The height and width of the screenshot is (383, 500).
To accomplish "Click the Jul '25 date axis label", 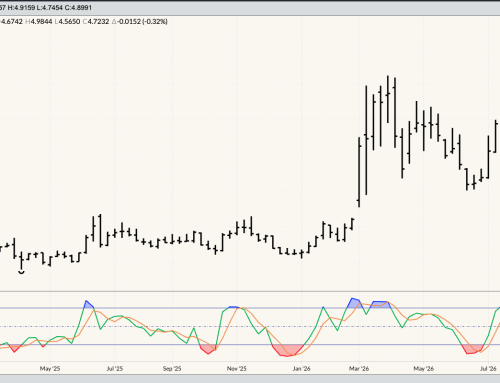I will 115,369.
